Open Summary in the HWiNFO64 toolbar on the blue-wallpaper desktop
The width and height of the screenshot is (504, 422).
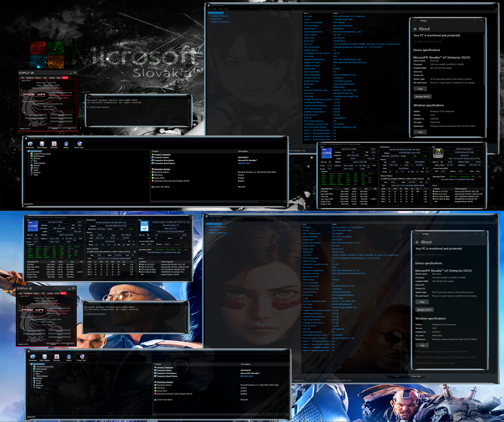33,358
